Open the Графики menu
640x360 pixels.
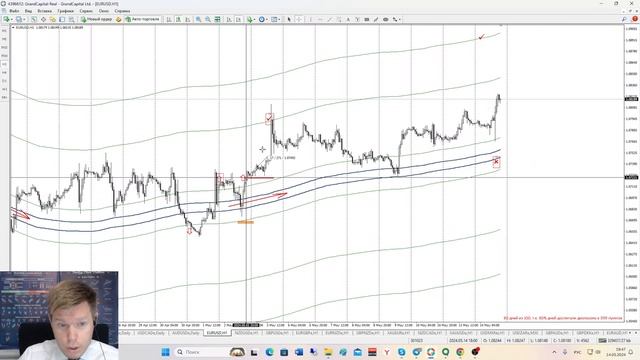[66, 11]
